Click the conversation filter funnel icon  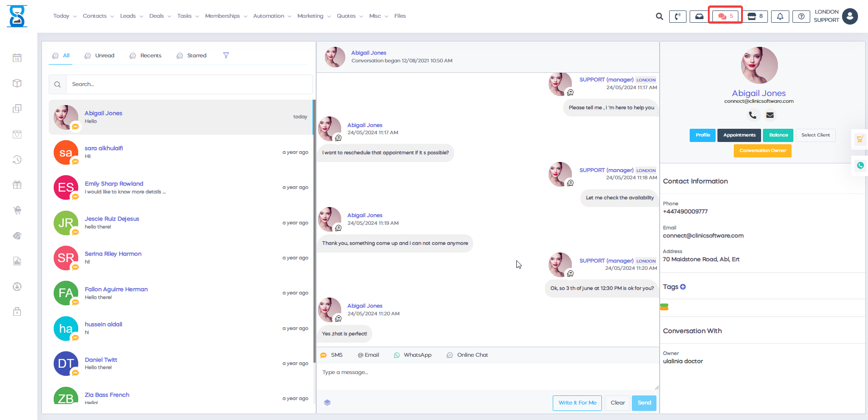[x=226, y=56]
